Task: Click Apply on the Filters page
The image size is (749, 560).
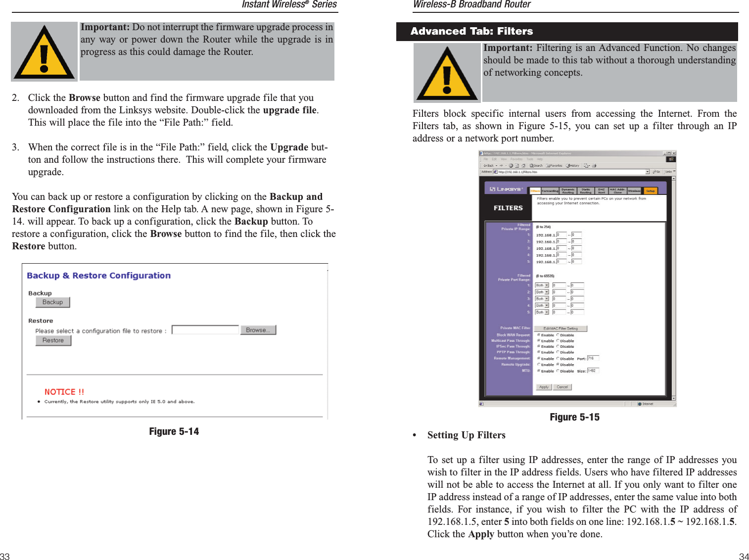Action: coord(544,387)
